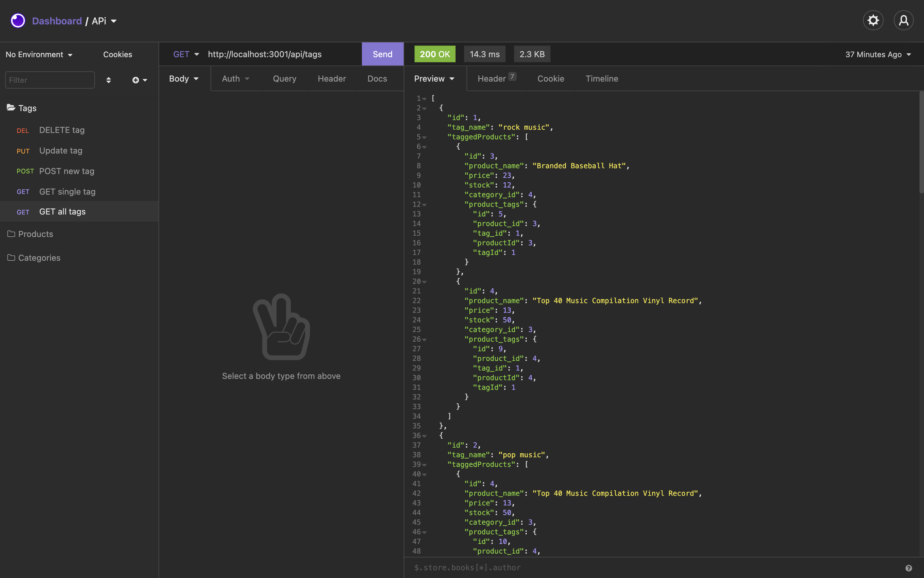Click the Insomnia logo icon

[18, 21]
